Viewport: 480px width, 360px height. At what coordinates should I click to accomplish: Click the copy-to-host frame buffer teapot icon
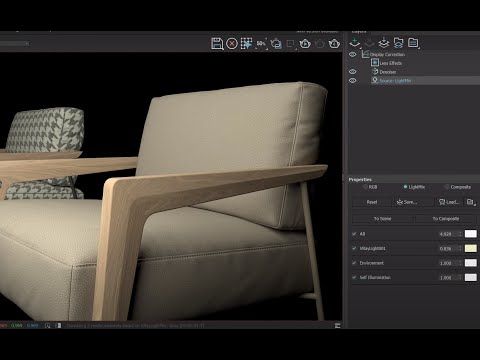click(276, 44)
